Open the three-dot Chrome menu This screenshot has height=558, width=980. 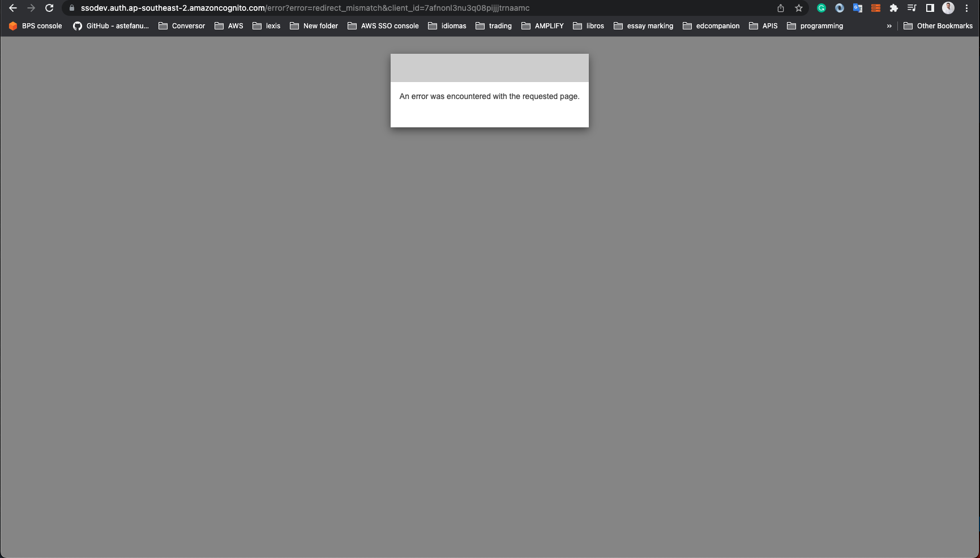[x=967, y=8]
